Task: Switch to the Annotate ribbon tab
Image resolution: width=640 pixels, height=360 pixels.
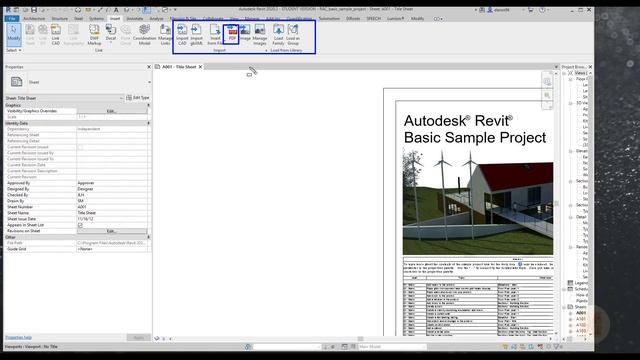Action: pos(134,18)
